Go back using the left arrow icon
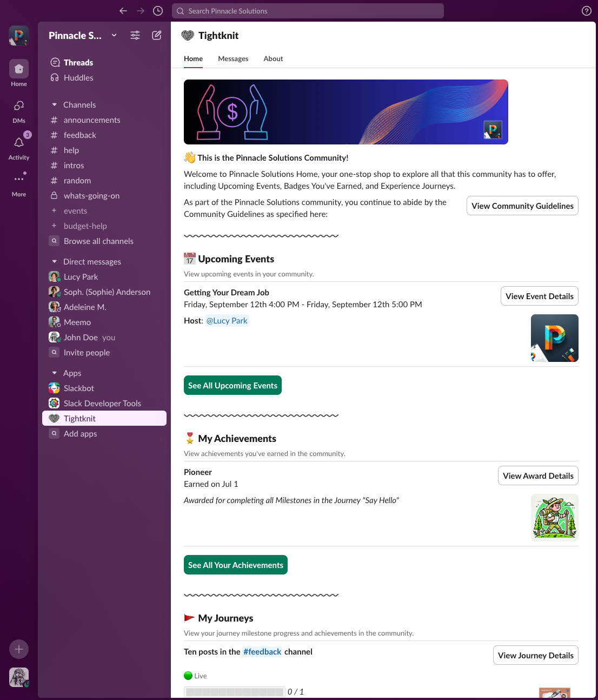The image size is (598, 700). pos(123,11)
